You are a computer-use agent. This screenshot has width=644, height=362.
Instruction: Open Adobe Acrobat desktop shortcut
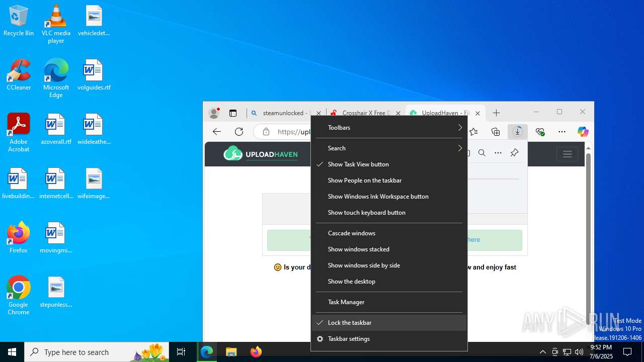(19, 133)
